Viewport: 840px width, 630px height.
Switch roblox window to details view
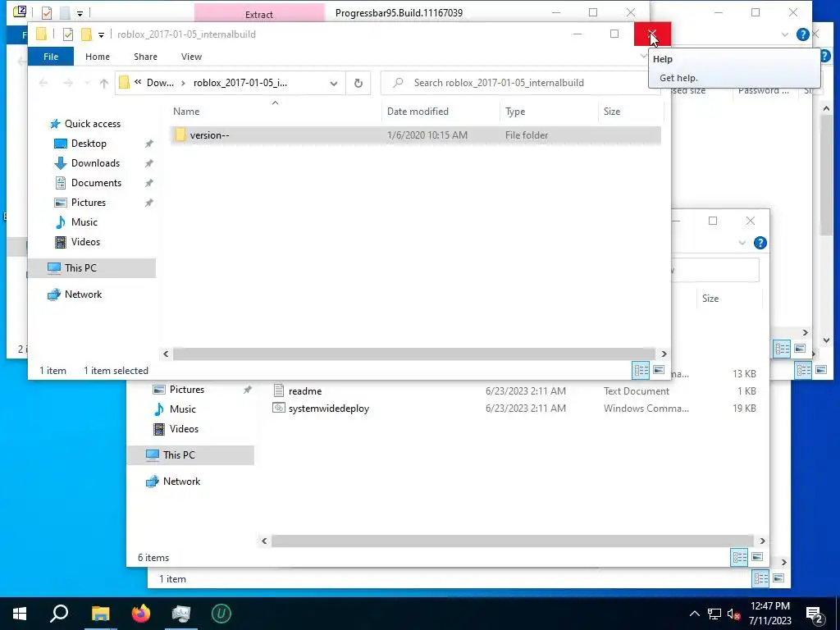pyautogui.click(x=641, y=370)
